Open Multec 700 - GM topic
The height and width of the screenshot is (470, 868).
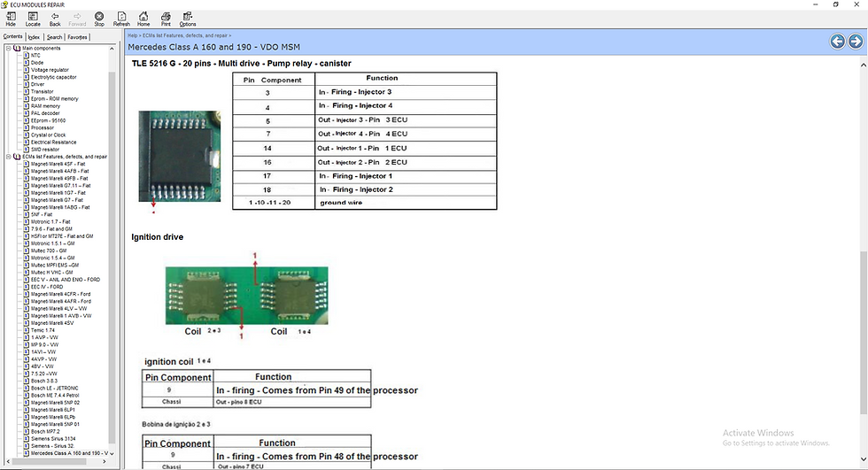49,250
